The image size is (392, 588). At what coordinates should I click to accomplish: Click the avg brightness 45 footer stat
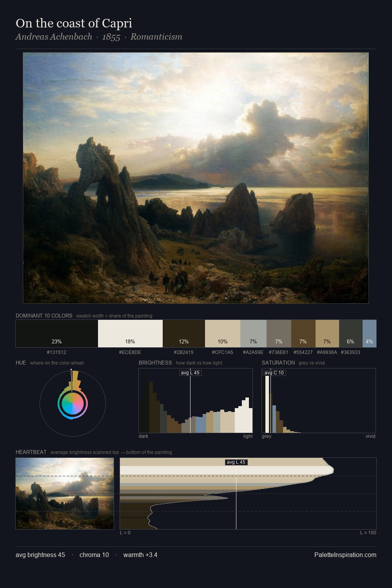click(x=40, y=555)
